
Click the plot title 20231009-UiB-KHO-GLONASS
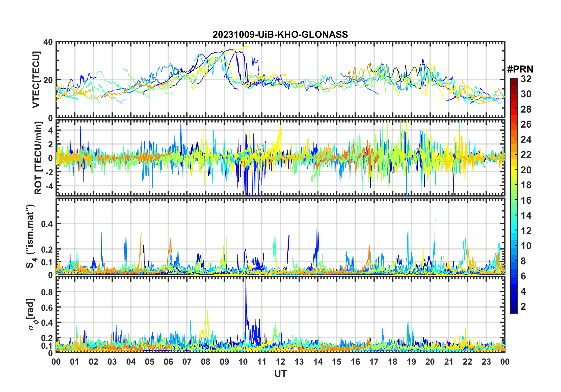[280, 35]
